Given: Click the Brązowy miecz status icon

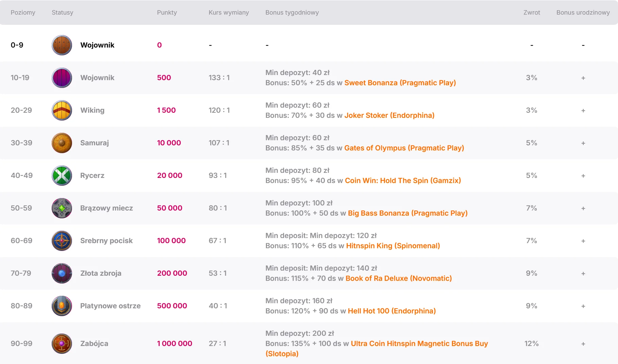Looking at the screenshot, I should click(62, 208).
